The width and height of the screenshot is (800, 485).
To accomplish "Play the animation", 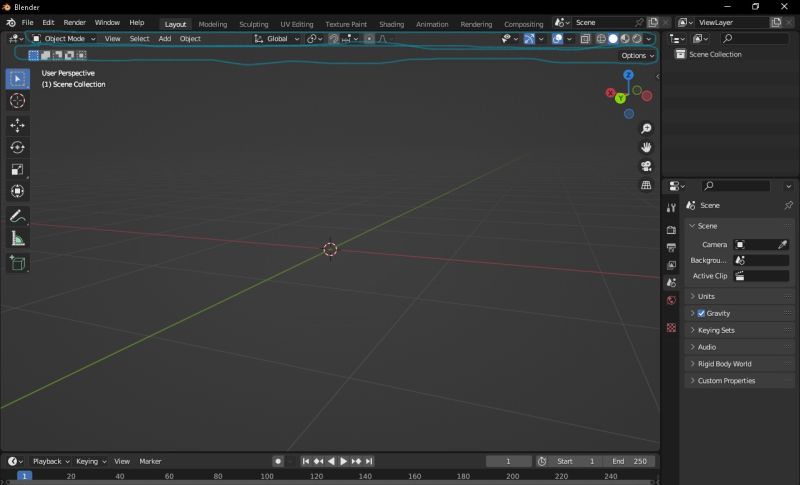I will [343, 462].
